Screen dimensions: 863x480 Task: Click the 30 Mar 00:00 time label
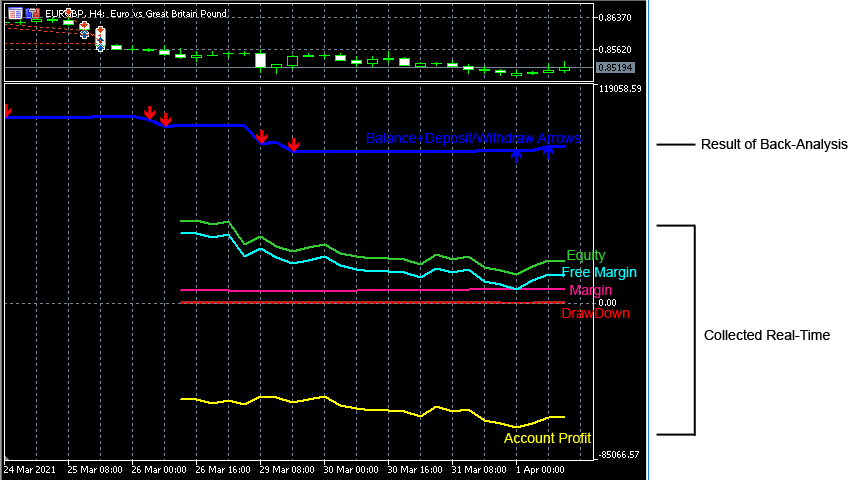point(351,470)
